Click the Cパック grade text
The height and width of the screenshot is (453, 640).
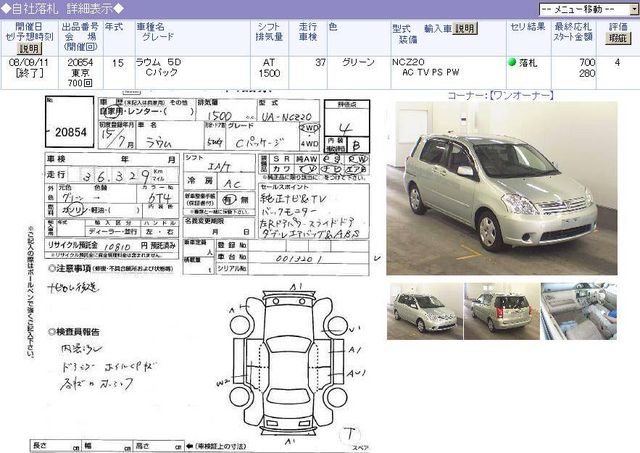point(162,72)
